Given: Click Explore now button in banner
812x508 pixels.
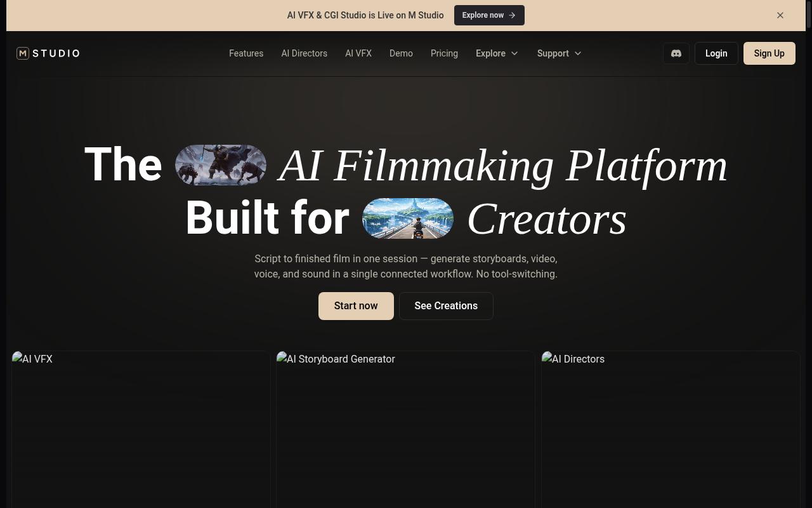Looking at the screenshot, I should click(489, 15).
